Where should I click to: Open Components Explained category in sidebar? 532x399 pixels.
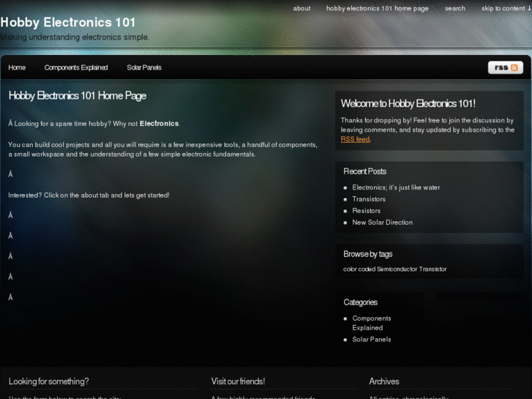372,323
